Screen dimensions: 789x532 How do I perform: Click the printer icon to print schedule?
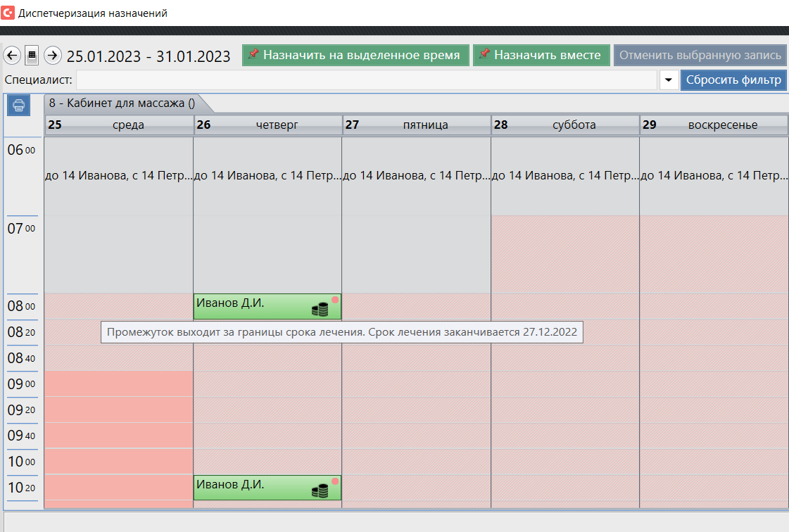[18, 106]
